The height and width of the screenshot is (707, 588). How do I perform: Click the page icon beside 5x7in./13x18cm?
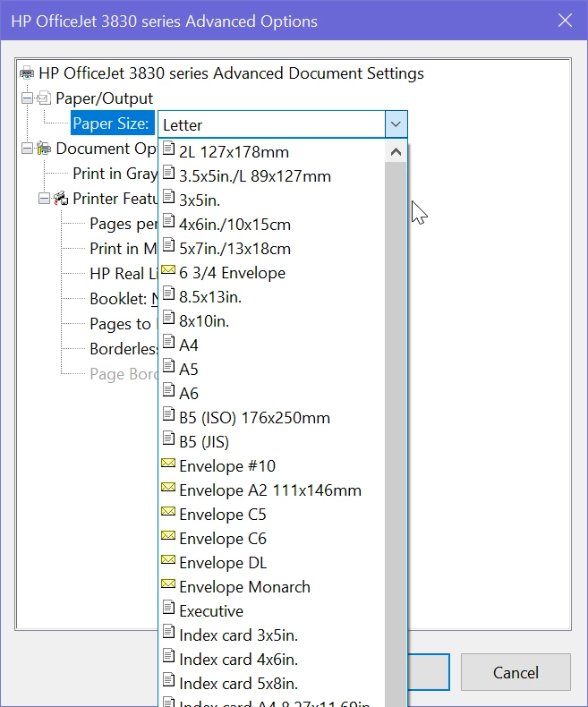click(x=168, y=244)
